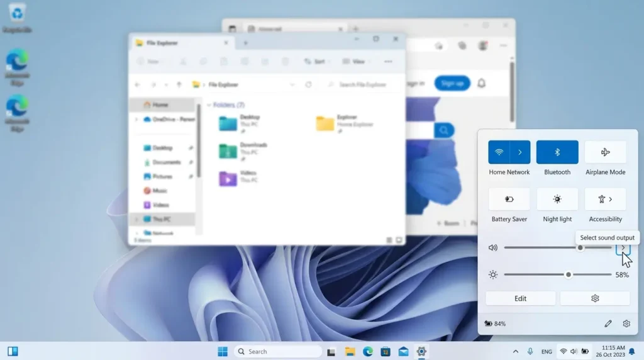Click the Search File Explorer box
The image size is (644, 360).
click(362, 85)
